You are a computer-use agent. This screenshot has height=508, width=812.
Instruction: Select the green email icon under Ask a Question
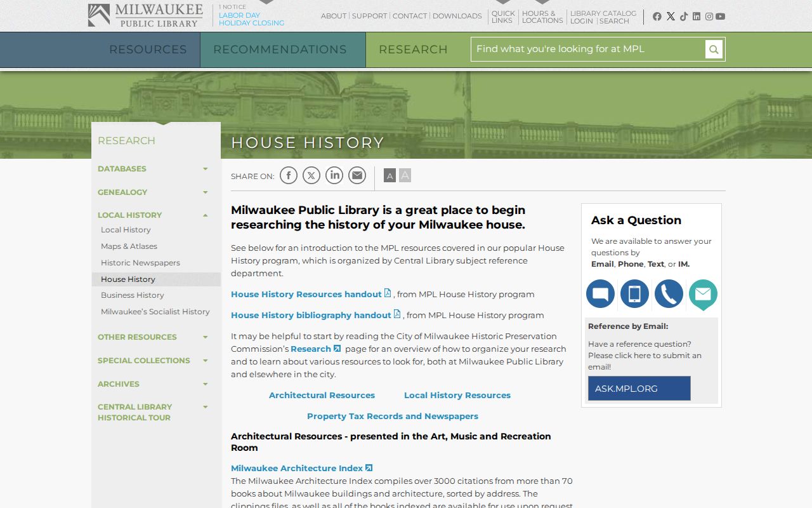(x=703, y=294)
